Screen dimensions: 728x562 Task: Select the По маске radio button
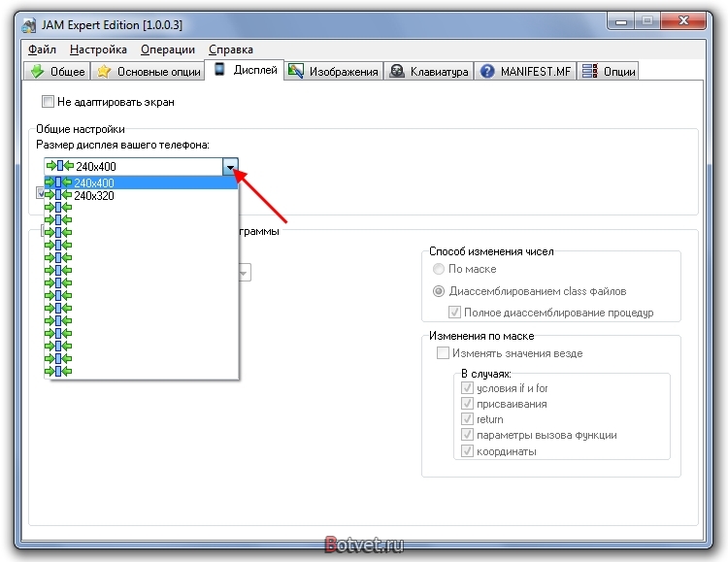(439, 269)
